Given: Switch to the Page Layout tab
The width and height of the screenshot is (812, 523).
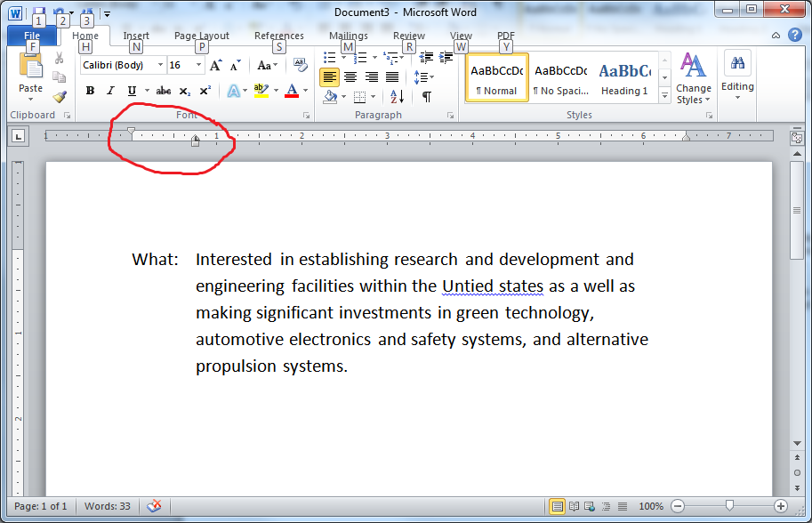Looking at the screenshot, I should (x=202, y=36).
